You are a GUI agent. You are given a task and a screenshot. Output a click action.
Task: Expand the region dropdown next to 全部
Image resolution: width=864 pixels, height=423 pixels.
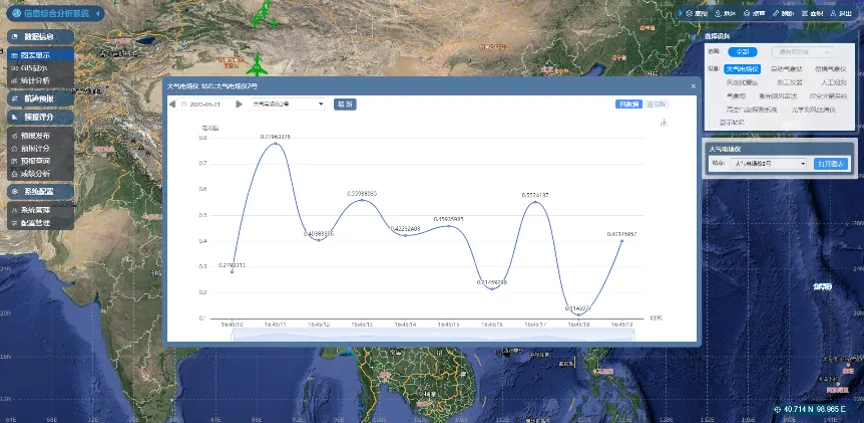[804, 51]
